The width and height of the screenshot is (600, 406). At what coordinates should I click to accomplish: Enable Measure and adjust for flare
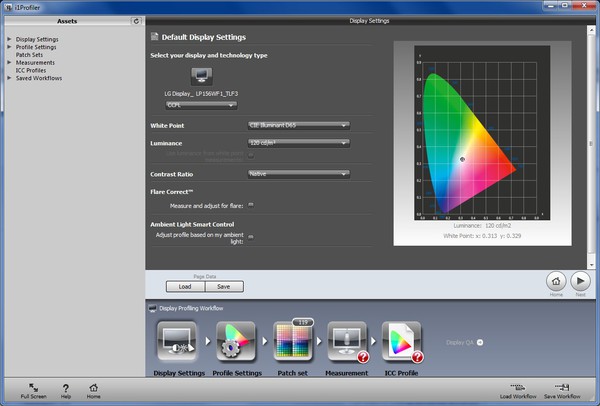tap(251, 205)
